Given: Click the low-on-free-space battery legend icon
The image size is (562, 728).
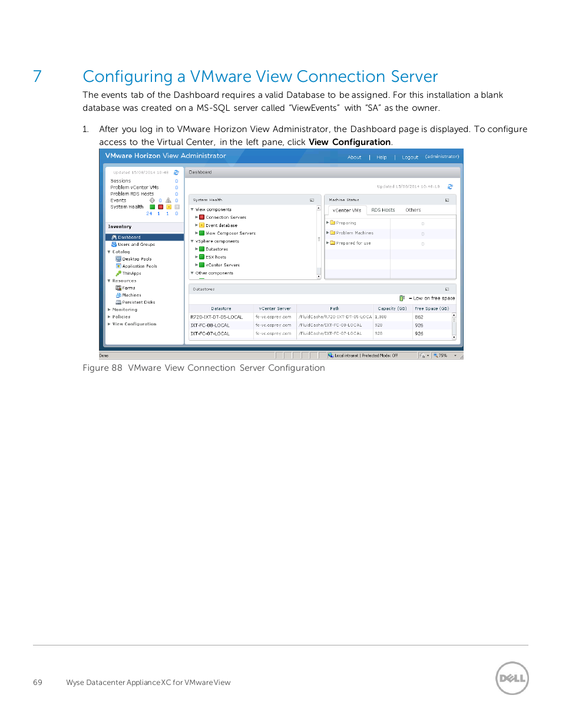Looking at the screenshot, I should tap(402, 298).
